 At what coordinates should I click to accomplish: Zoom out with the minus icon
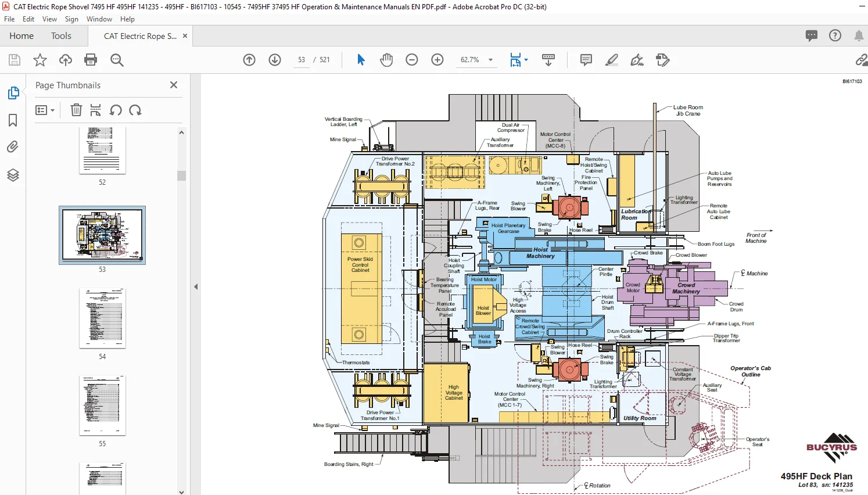[x=412, y=60]
